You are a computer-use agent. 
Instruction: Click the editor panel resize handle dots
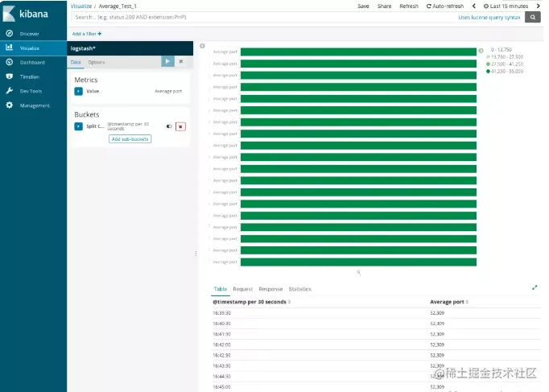(x=196, y=254)
